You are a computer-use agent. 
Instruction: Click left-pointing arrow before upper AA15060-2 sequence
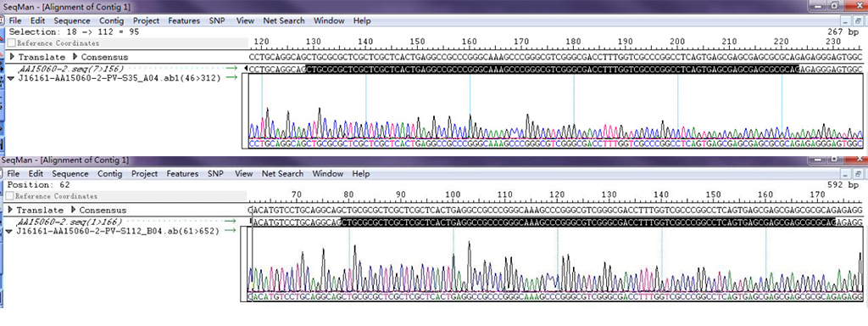pos(246,69)
